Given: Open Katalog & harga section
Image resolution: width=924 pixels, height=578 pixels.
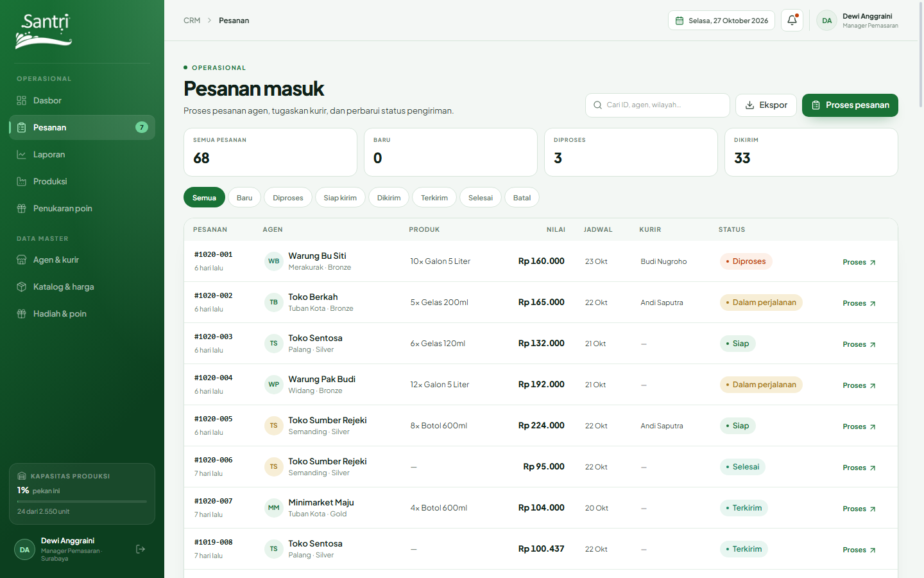Looking at the screenshot, I should [x=82, y=287].
